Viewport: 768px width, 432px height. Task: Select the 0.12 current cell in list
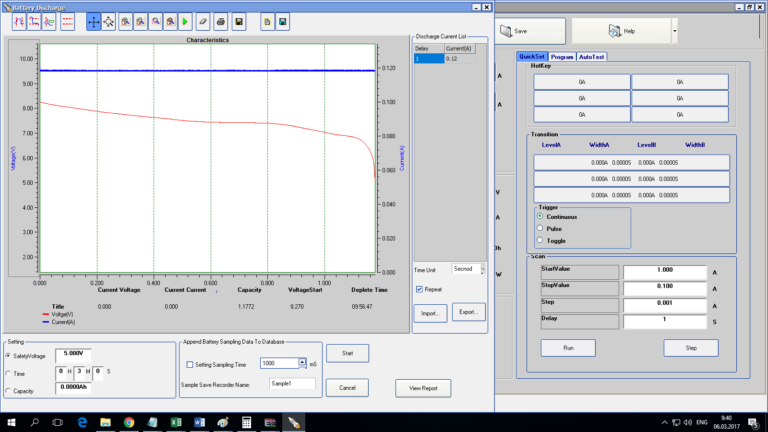[459, 59]
